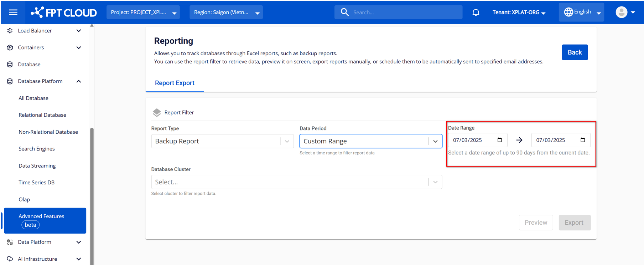The height and width of the screenshot is (265, 644).
Task: Open the Tenant XPLAT-ORG dropdown
Action: pos(519,12)
